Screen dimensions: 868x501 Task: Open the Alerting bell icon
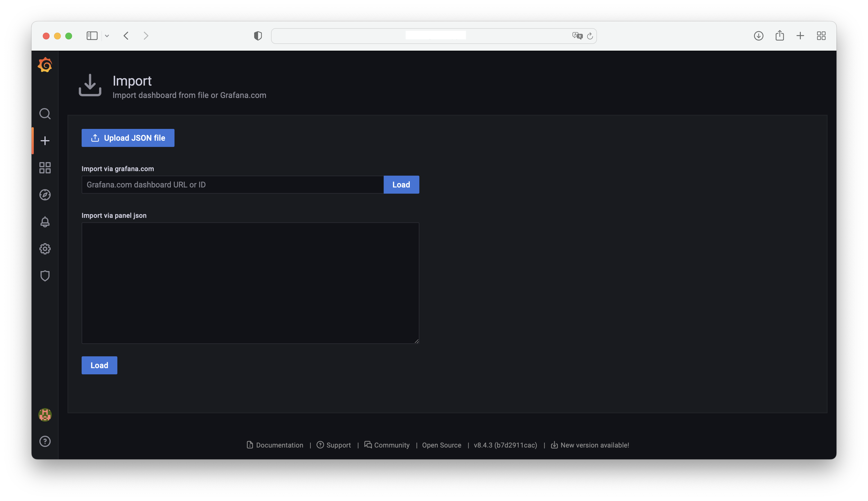45,222
